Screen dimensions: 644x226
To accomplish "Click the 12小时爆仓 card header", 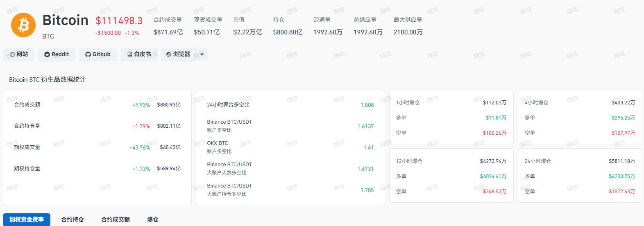I will (451, 161).
